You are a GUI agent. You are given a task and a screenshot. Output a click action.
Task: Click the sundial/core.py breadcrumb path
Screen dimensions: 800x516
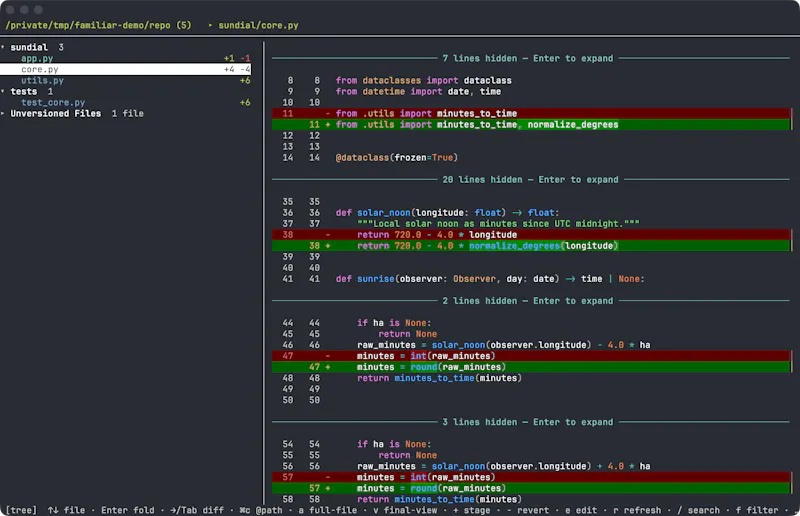(258, 25)
